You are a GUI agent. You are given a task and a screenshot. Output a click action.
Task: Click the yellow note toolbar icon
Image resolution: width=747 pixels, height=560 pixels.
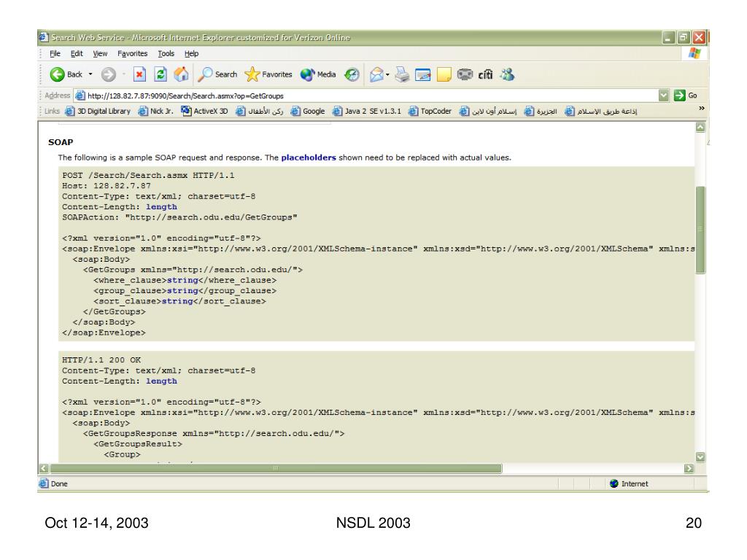(444, 74)
